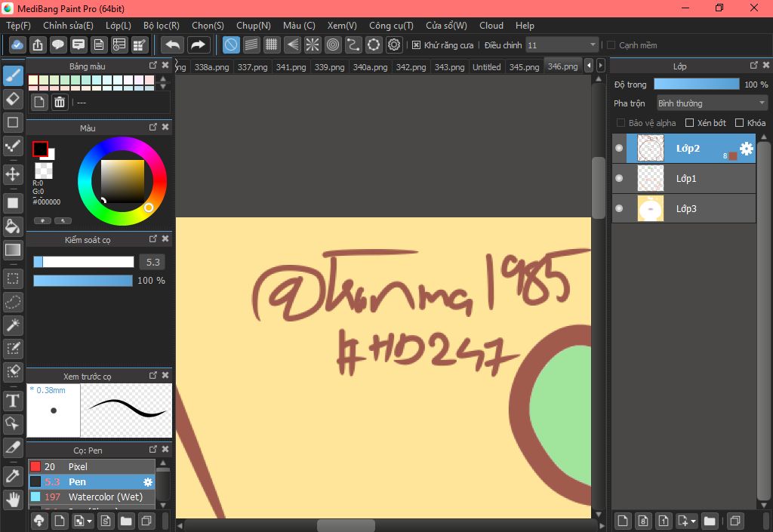773x532 pixels.
Task: Enable circle snap
Action: click(333, 45)
